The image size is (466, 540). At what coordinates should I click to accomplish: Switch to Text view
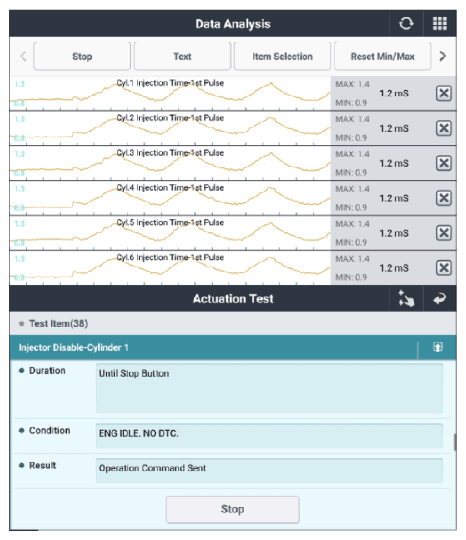182,56
